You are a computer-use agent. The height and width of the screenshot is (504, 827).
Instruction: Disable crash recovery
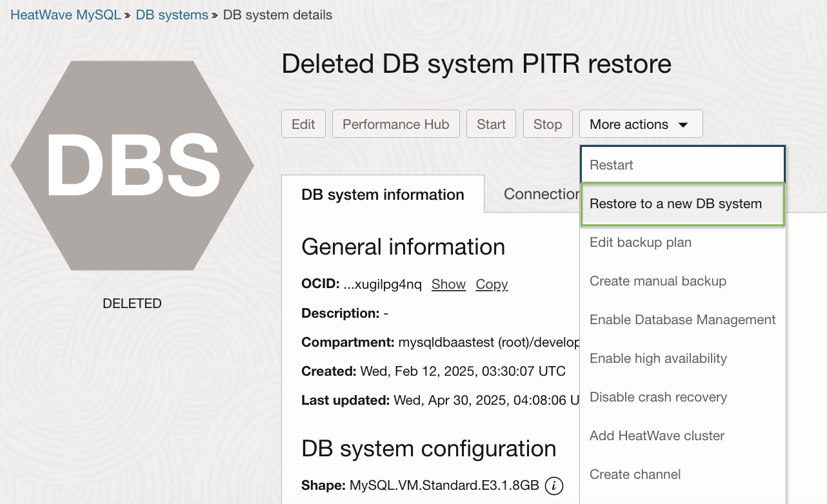click(658, 397)
